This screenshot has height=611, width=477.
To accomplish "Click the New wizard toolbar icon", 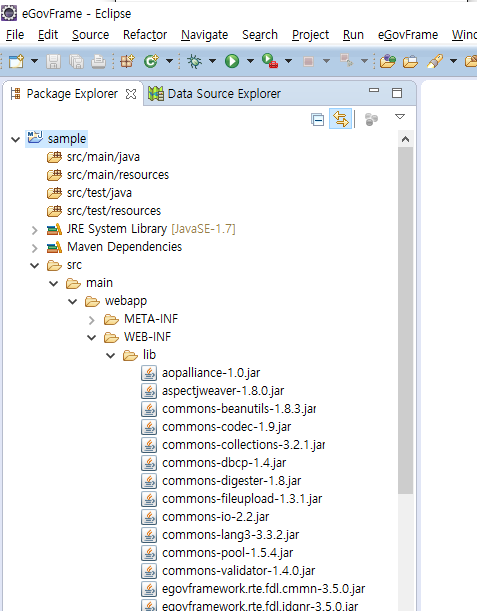I will (x=16, y=62).
